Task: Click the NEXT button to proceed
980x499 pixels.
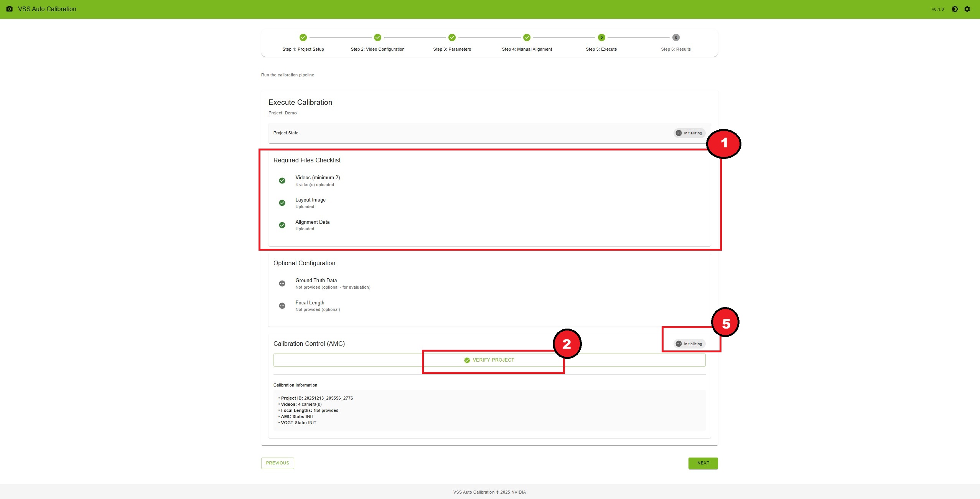Action: pyautogui.click(x=702, y=463)
